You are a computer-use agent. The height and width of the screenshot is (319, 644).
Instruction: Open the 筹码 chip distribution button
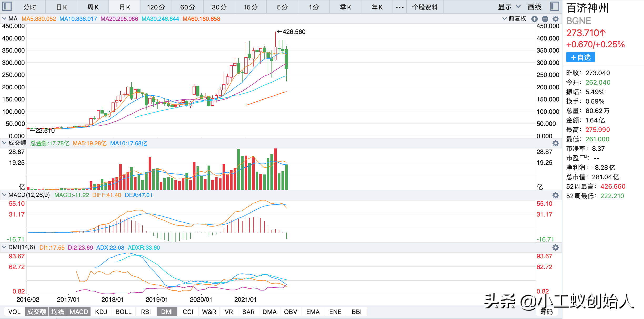(546, 312)
